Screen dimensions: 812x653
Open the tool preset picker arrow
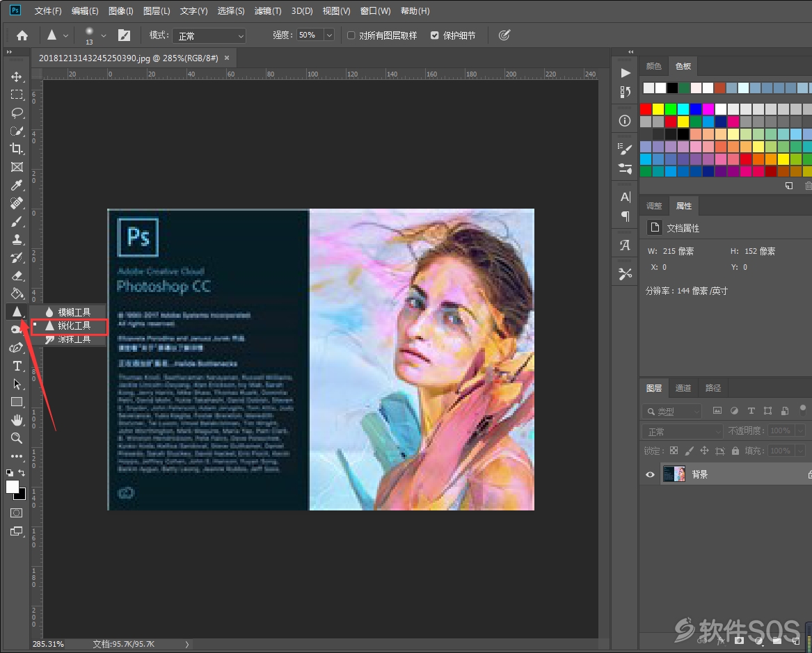click(x=66, y=35)
